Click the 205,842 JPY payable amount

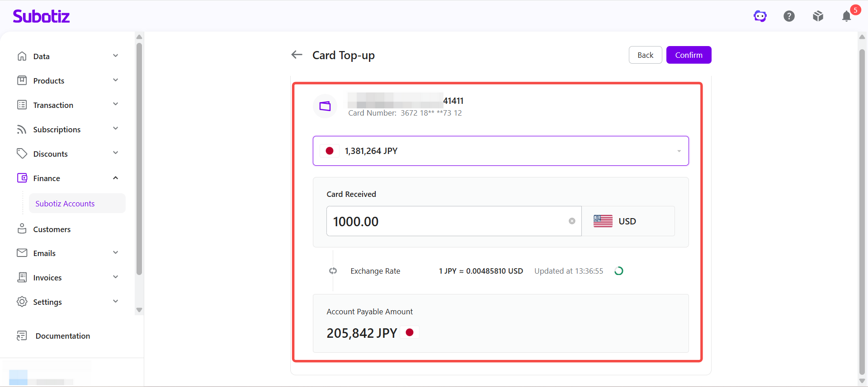point(362,333)
